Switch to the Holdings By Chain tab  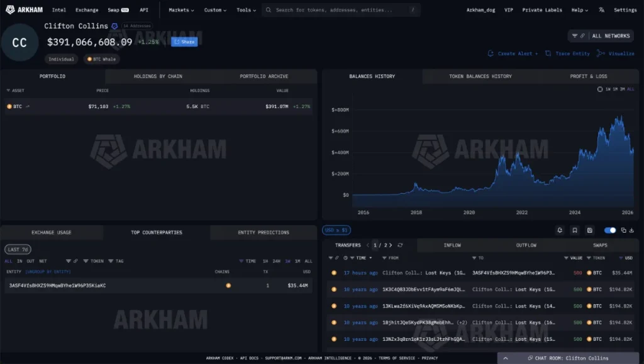coord(158,76)
